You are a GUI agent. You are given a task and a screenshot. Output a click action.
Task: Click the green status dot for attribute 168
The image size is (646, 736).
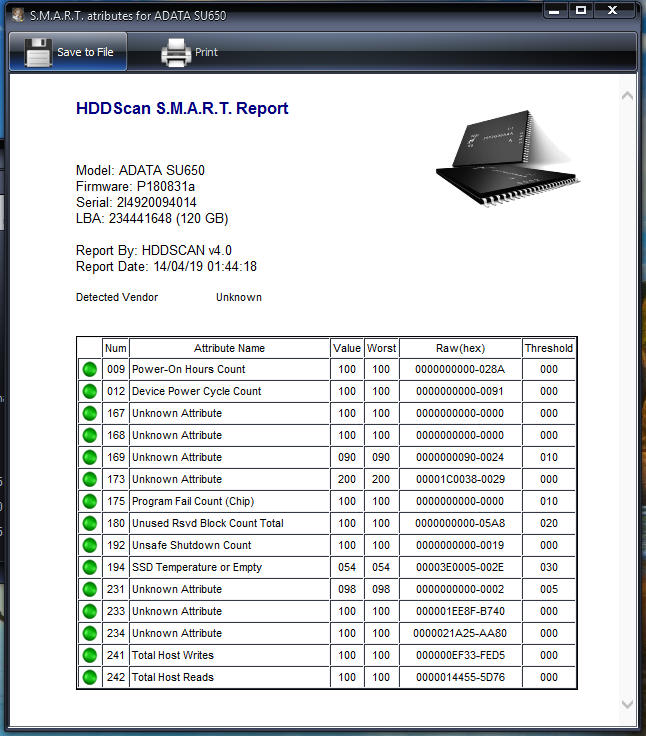click(x=90, y=436)
